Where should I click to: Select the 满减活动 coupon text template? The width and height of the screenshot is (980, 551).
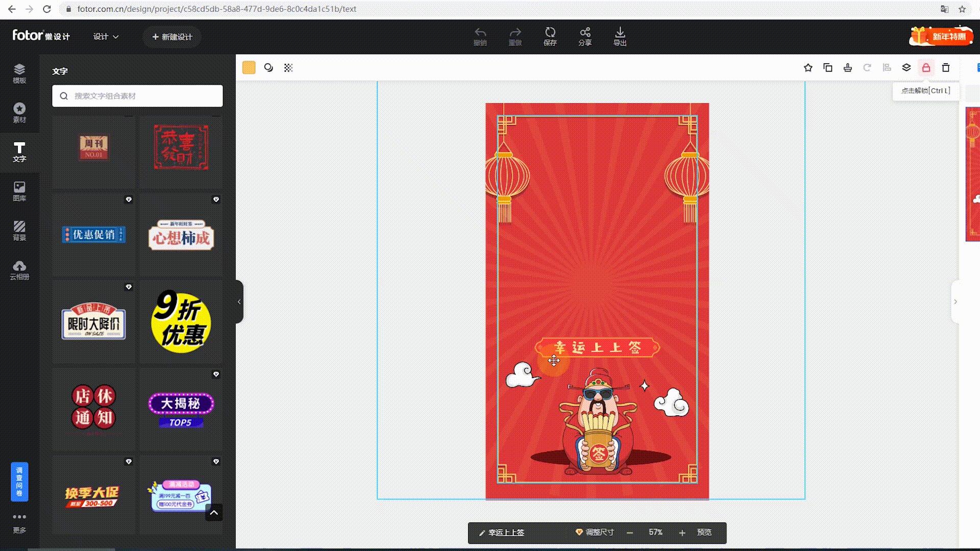(179, 495)
